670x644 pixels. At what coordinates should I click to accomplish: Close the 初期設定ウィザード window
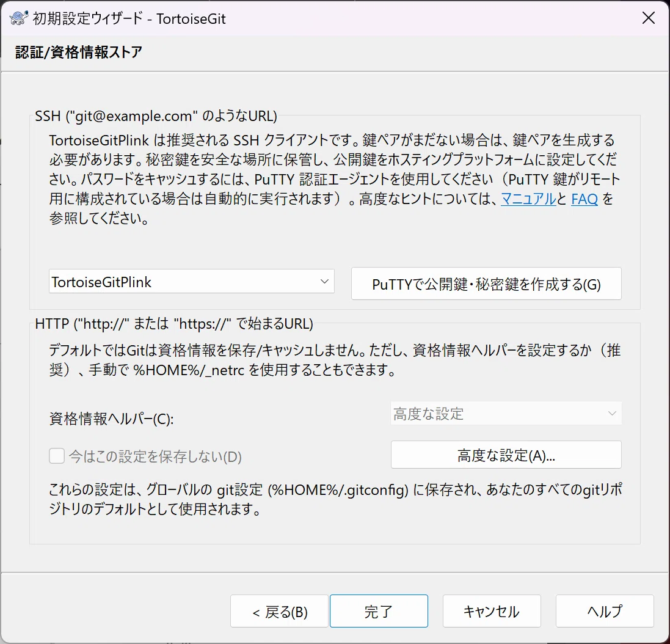[x=648, y=18]
